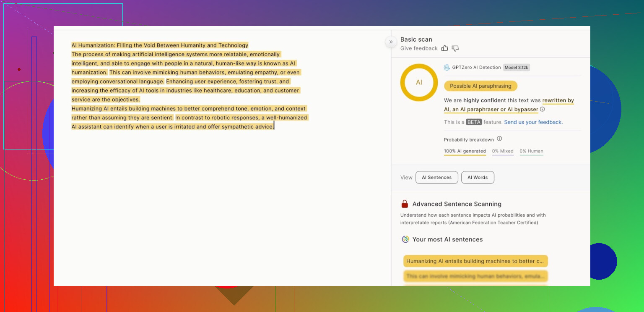Toggle the AI Sentences view
644x312 pixels.
[436, 178]
